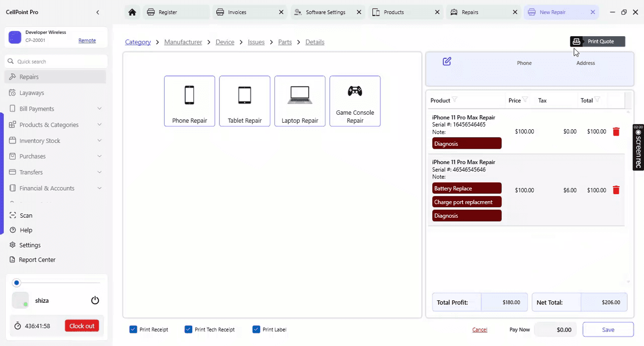This screenshot has height=346, width=644.
Task: Toggle the Print Receipt checkbox
Action: 133,329
